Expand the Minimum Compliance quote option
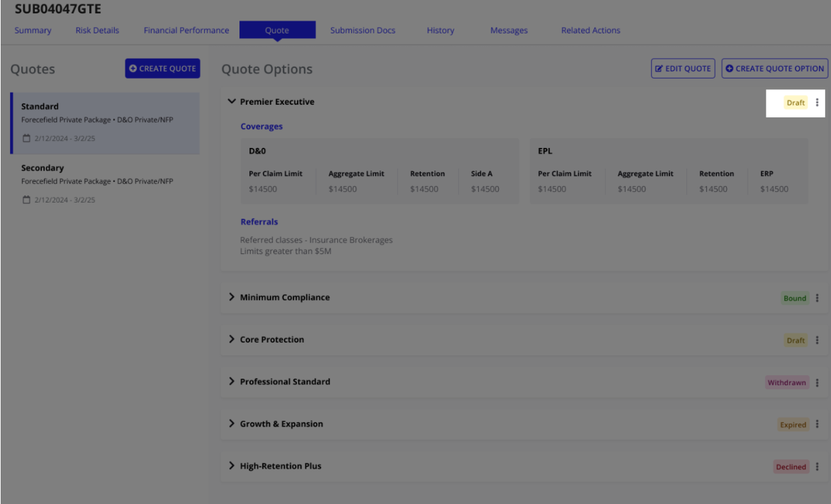Viewport: 831px width, 504px height. click(x=232, y=297)
